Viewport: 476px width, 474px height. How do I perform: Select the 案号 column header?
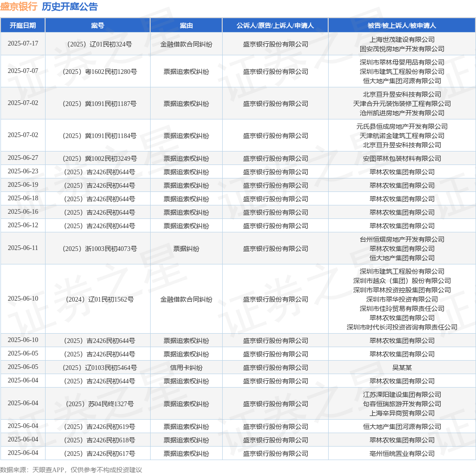coord(98,26)
